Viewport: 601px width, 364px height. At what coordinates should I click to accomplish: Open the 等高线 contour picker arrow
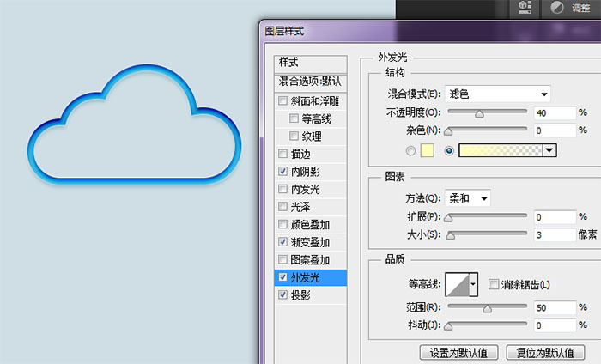(x=473, y=284)
